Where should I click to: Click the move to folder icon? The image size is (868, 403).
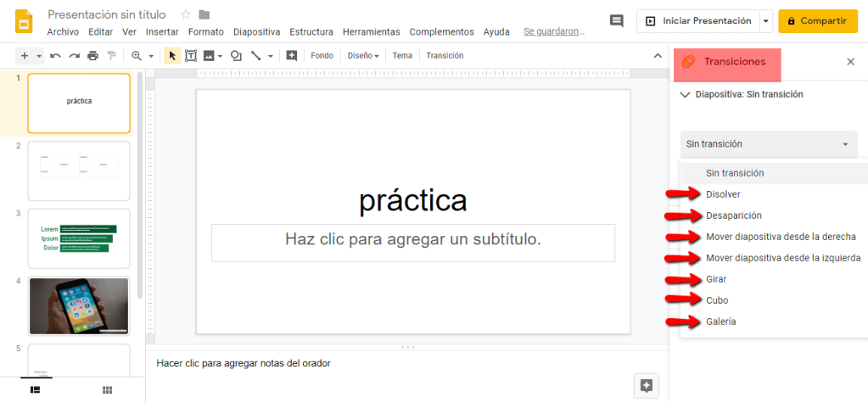click(204, 14)
